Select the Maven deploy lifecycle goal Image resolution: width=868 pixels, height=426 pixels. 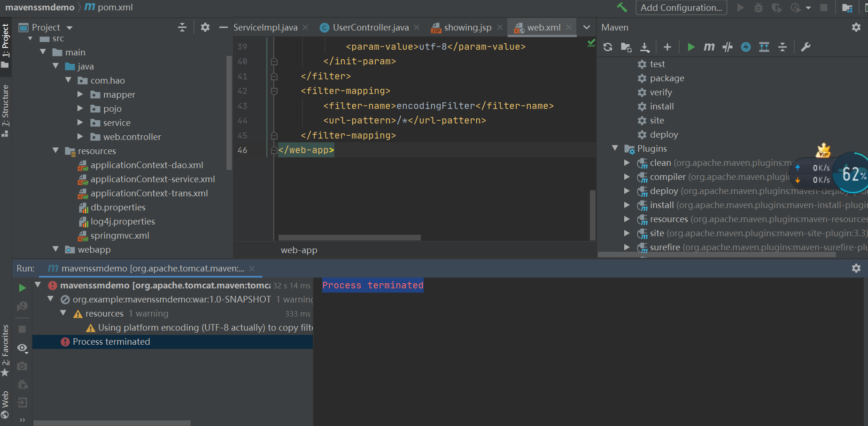[x=664, y=134]
